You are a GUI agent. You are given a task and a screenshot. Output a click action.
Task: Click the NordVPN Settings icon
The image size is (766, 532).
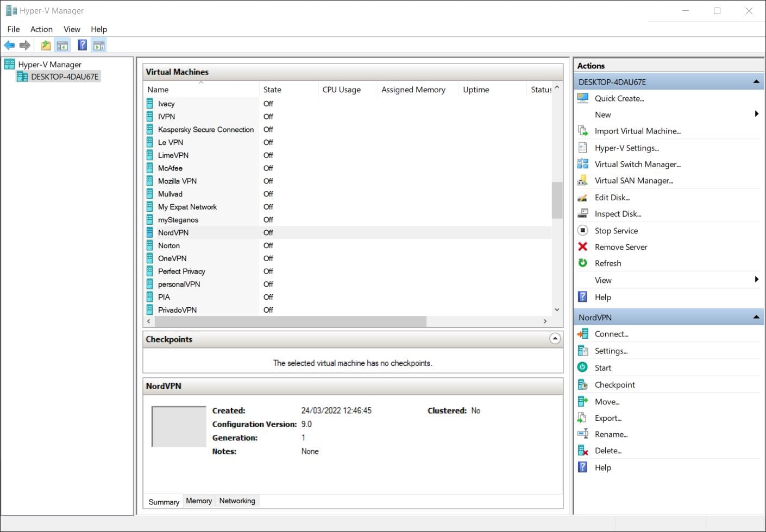[x=583, y=351]
